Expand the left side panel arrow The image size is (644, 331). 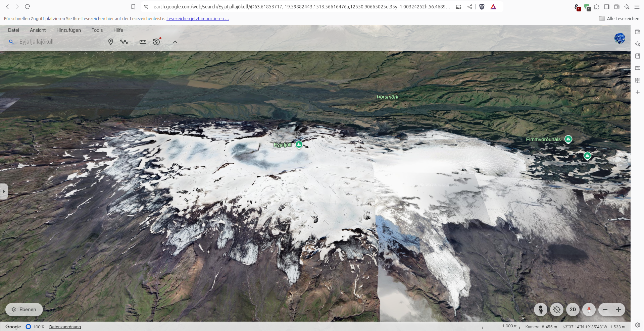tap(4, 191)
